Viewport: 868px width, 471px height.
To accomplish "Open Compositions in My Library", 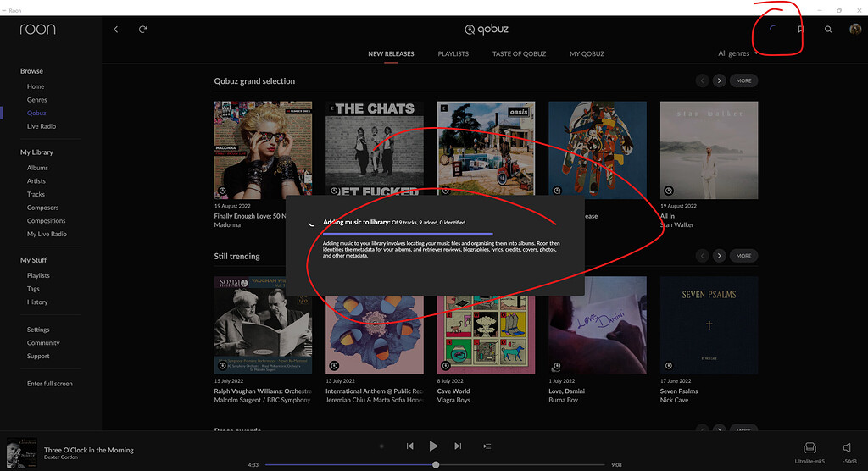I will coord(46,221).
